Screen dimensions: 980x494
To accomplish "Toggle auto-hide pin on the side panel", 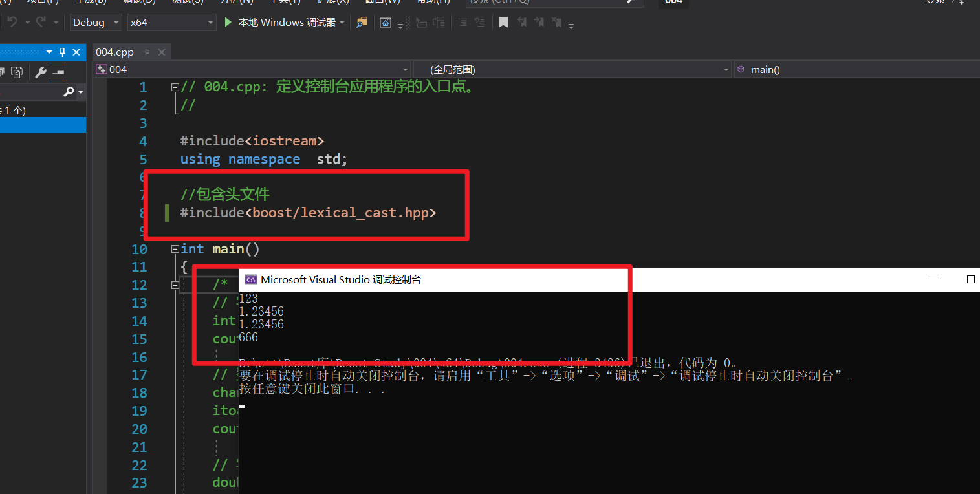I will [63, 52].
